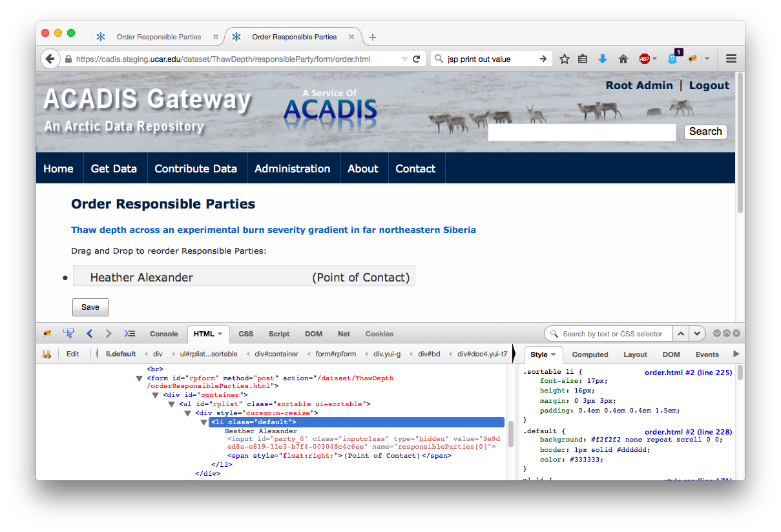Viewport: 781px width, 532px height.
Task: Collapse the form#rpform node in HTML tree
Action: [140, 379]
